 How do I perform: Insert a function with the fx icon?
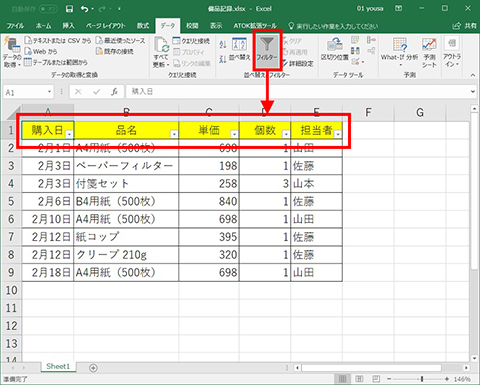pyautogui.click(x=114, y=92)
